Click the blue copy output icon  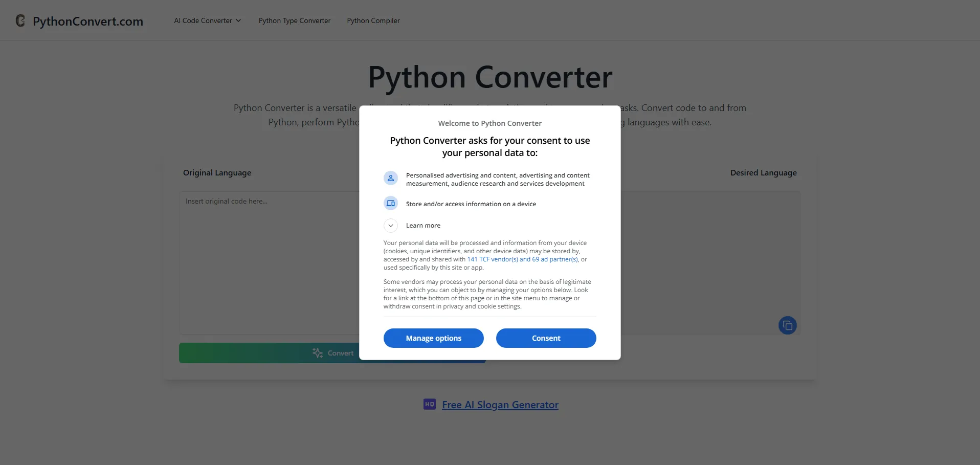pos(787,325)
